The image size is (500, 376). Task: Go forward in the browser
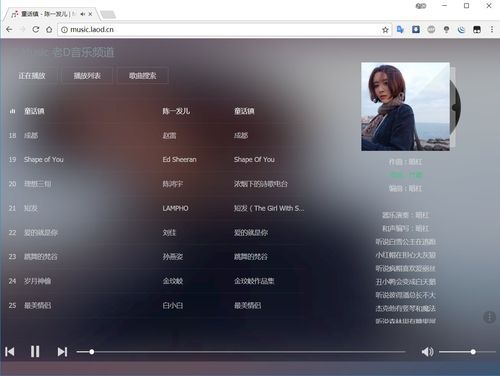click(x=22, y=29)
